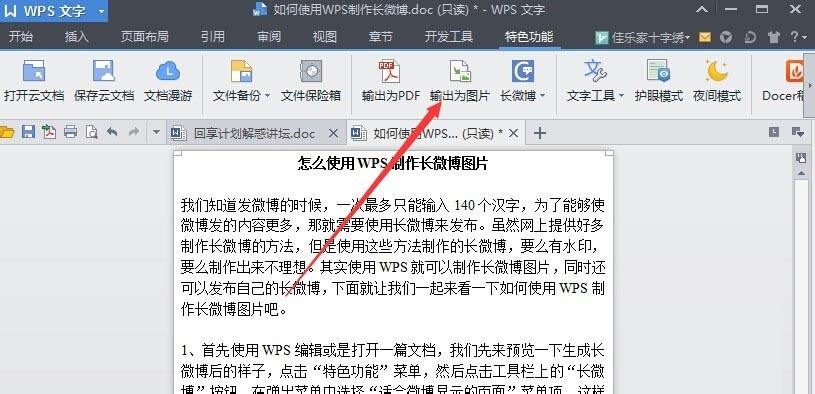The height and width of the screenshot is (394, 815).
Task: Close the 如何使用WPS... (只读) tab
Action: [x=514, y=134]
